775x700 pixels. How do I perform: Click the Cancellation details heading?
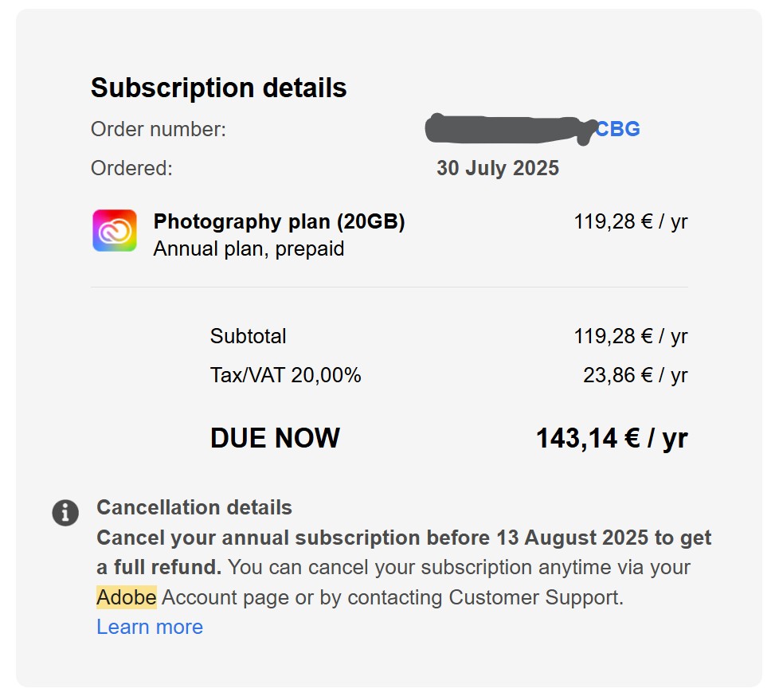click(x=194, y=507)
